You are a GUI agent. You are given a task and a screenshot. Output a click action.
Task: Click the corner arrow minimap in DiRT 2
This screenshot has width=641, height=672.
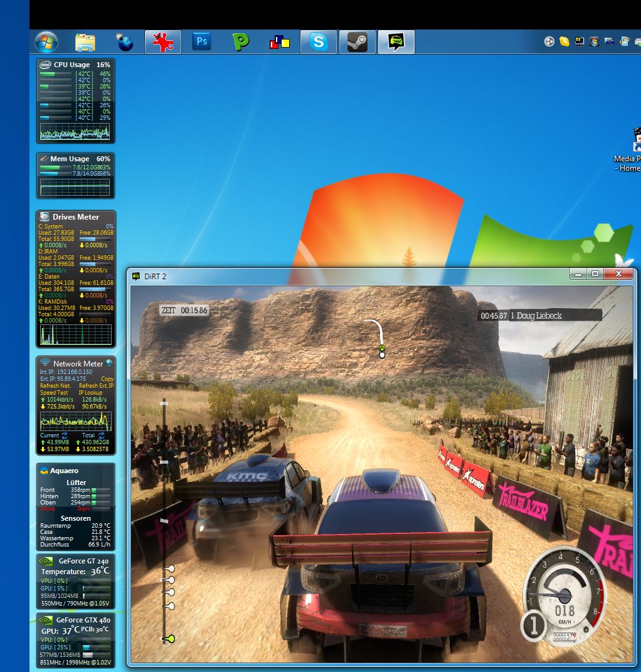(375, 339)
